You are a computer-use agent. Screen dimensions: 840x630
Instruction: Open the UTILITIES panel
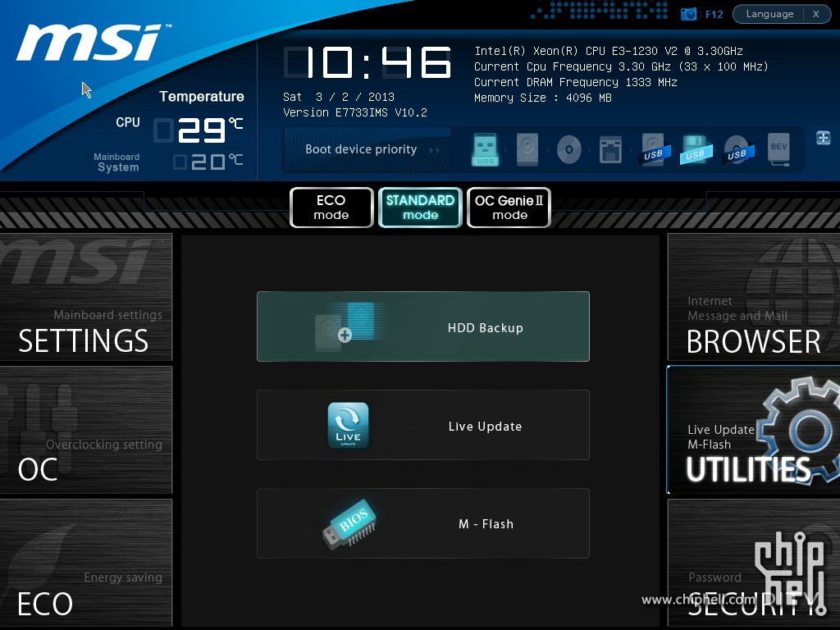coord(754,430)
